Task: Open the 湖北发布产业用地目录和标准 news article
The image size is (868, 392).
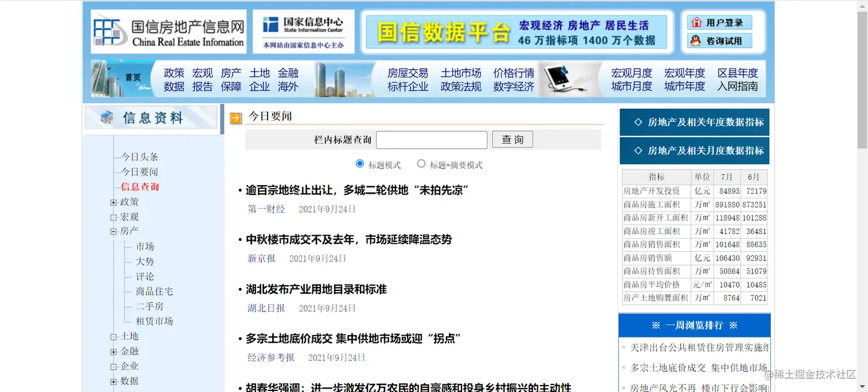Action: [315, 289]
